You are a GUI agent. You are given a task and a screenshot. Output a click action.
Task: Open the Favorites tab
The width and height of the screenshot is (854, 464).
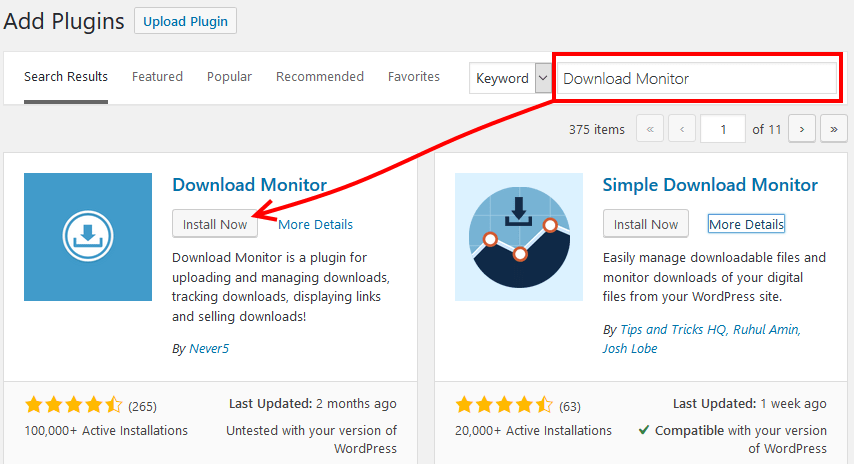414,77
